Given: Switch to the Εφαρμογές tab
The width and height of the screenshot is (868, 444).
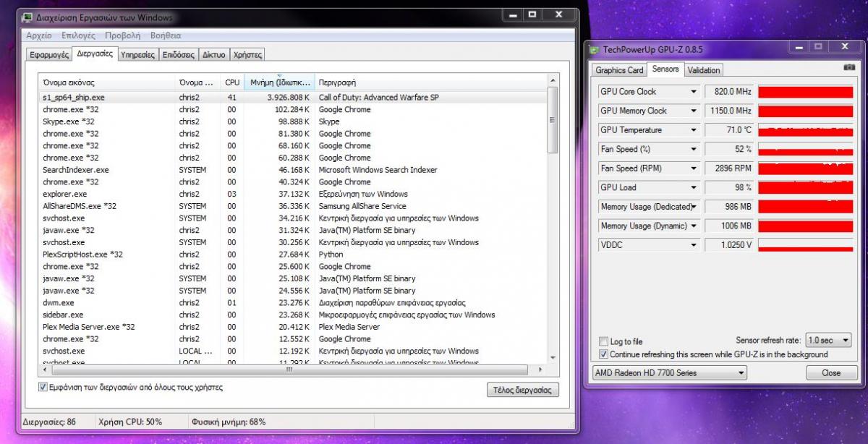Looking at the screenshot, I should tap(49, 54).
